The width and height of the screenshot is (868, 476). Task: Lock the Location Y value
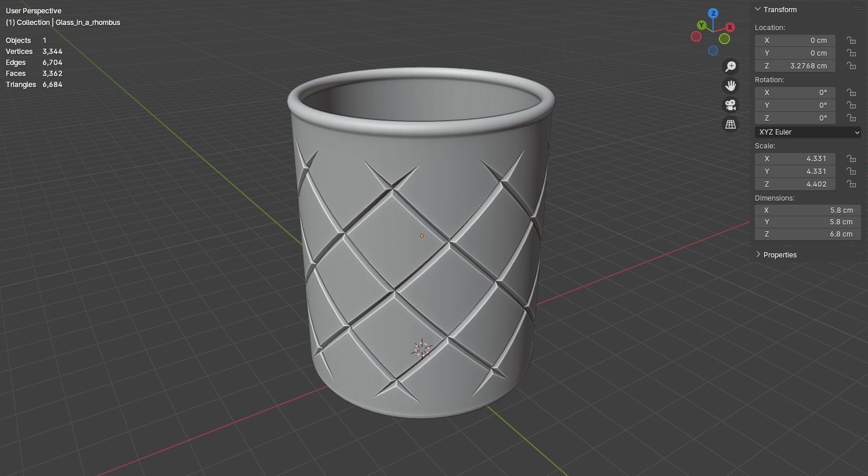pos(851,53)
